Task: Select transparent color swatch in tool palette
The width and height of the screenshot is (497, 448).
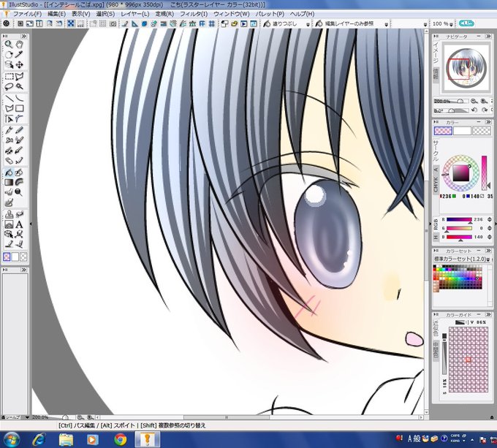Action: [23, 257]
